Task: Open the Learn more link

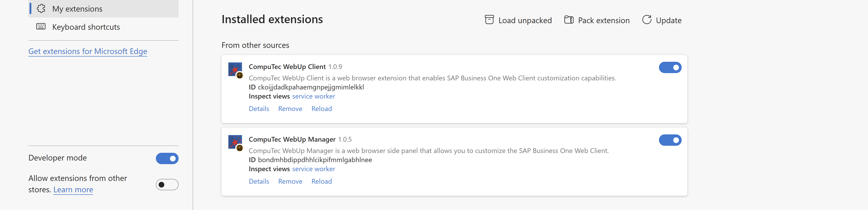Action: click(x=73, y=190)
